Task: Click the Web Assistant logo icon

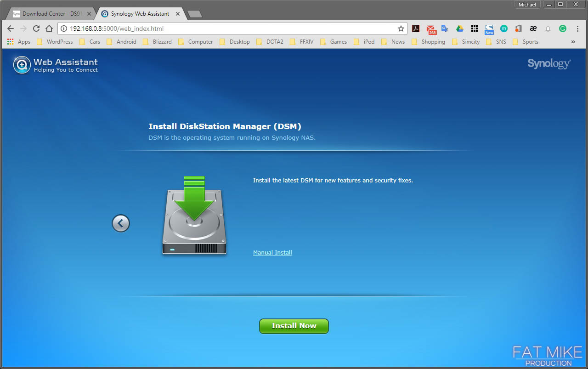Action: (x=22, y=65)
